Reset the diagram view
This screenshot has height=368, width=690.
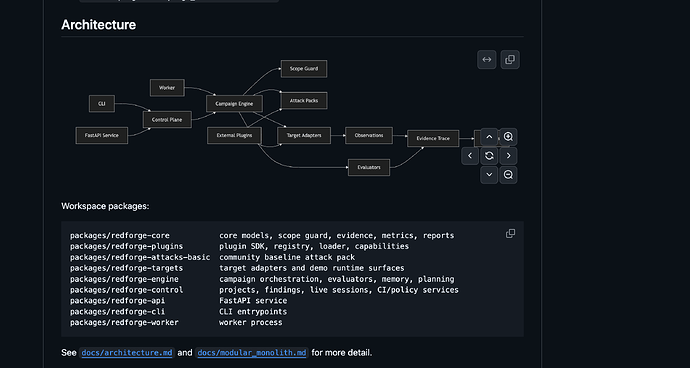489,156
